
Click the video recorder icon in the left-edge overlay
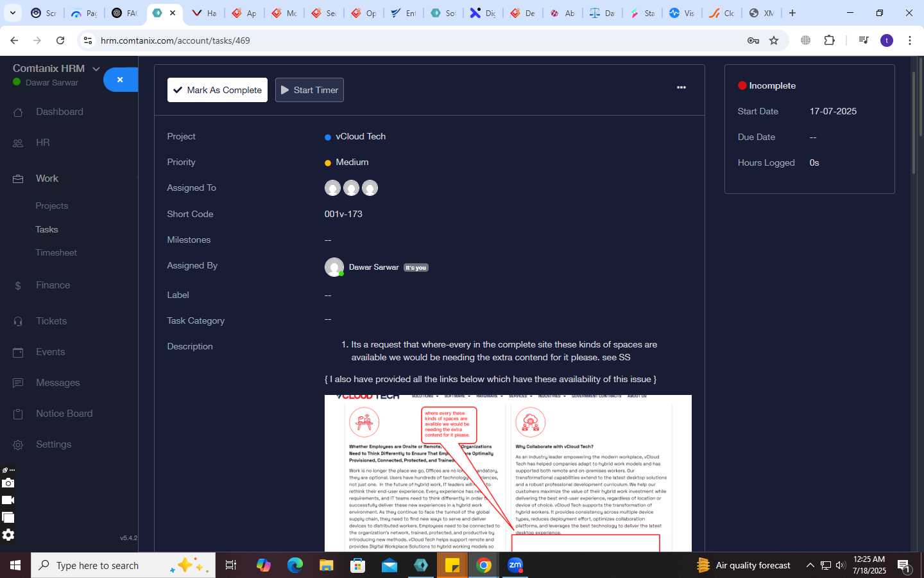point(8,500)
